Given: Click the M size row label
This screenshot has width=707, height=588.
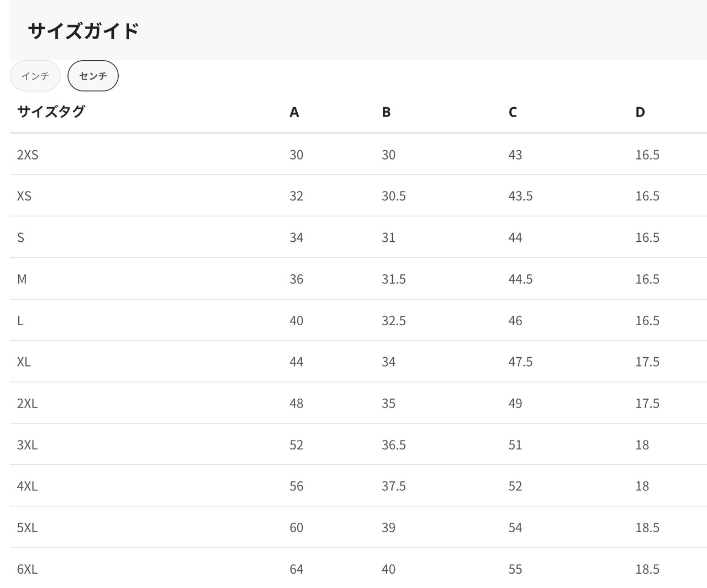Looking at the screenshot, I should click(22, 279).
